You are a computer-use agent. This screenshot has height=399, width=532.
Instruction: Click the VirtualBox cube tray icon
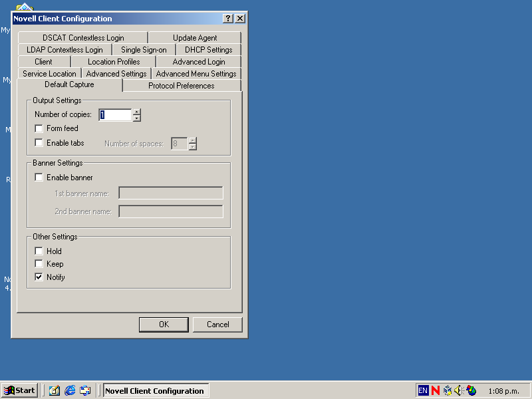tap(447, 390)
